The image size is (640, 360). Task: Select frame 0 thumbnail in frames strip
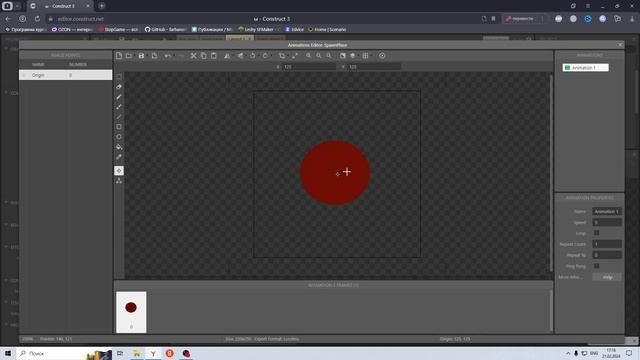131,312
